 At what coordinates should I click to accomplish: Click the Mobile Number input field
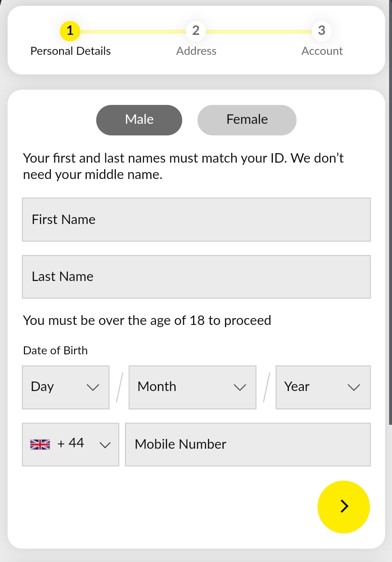tap(248, 444)
